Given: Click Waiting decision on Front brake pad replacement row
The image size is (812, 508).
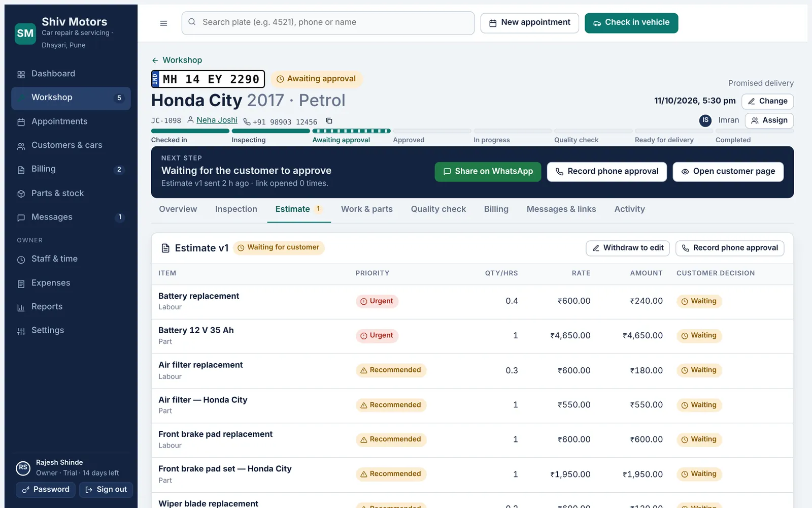Looking at the screenshot, I should pyautogui.click(x=699, y=439).
